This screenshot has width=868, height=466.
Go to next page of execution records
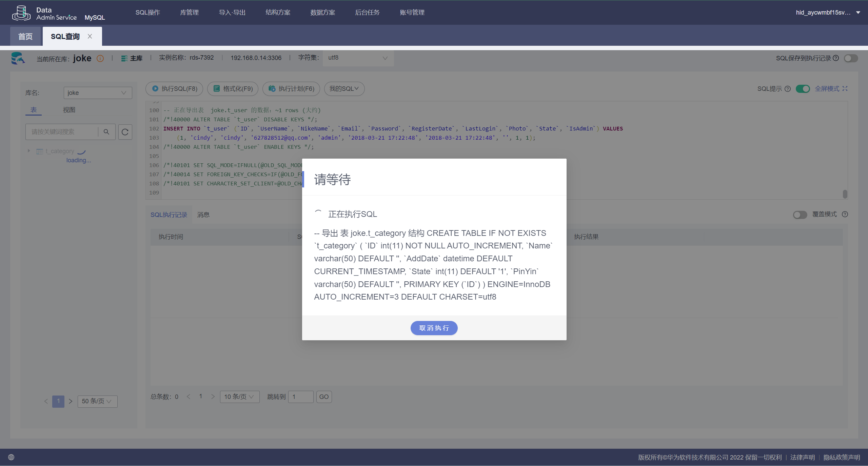click(213, 397)
